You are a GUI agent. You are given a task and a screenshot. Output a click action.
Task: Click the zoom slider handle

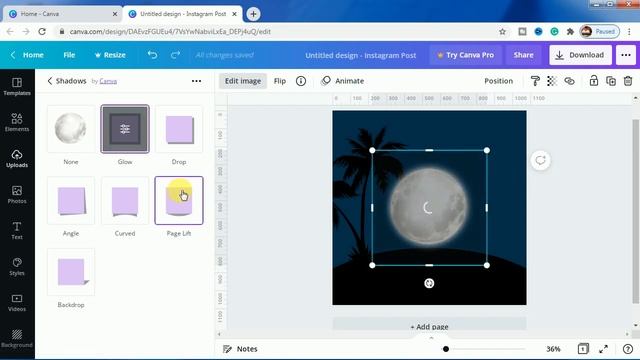tap(446, 349)
